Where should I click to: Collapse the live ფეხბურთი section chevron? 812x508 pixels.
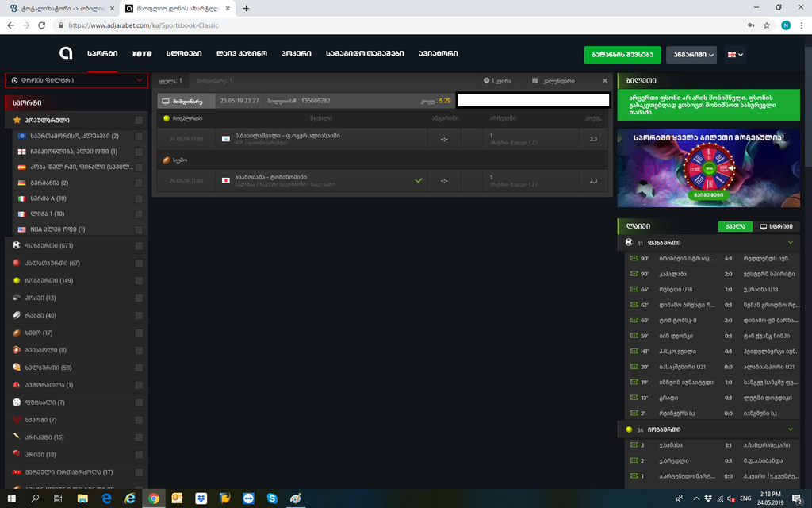coord(791,242)
